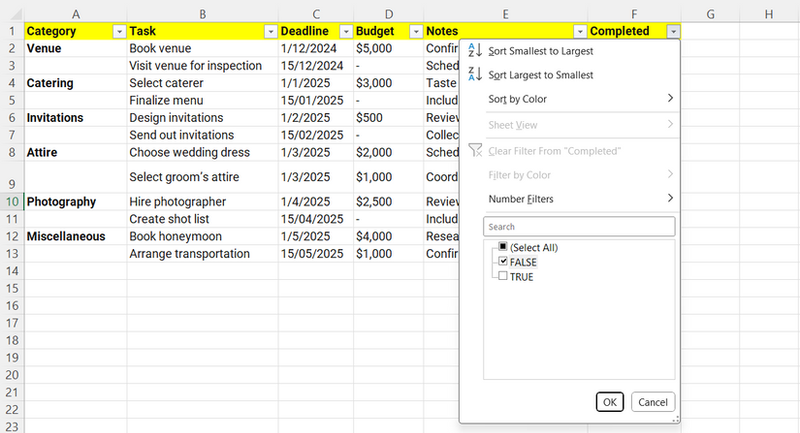800x433 pixels.
Task: Check the TRUE filter checkbox
Action: [503, 277]
